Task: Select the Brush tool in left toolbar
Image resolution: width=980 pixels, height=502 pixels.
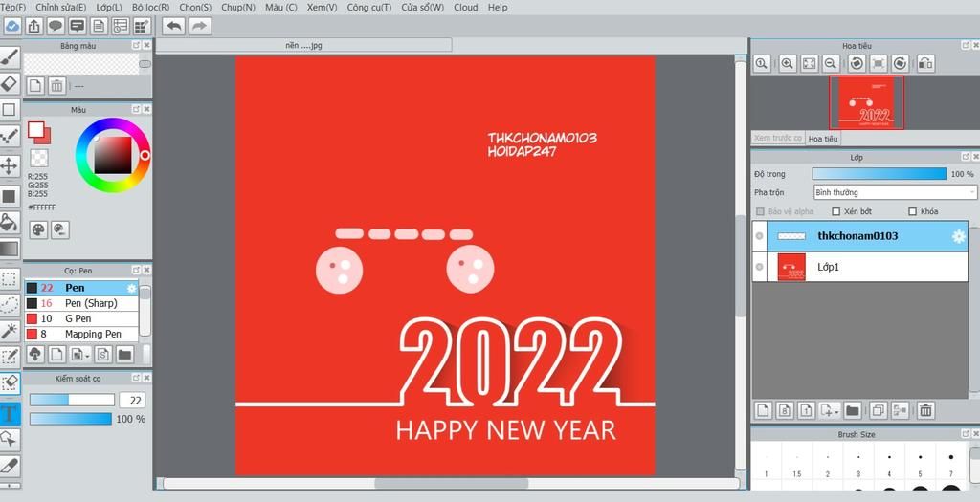Action: (x=9, y=57)
